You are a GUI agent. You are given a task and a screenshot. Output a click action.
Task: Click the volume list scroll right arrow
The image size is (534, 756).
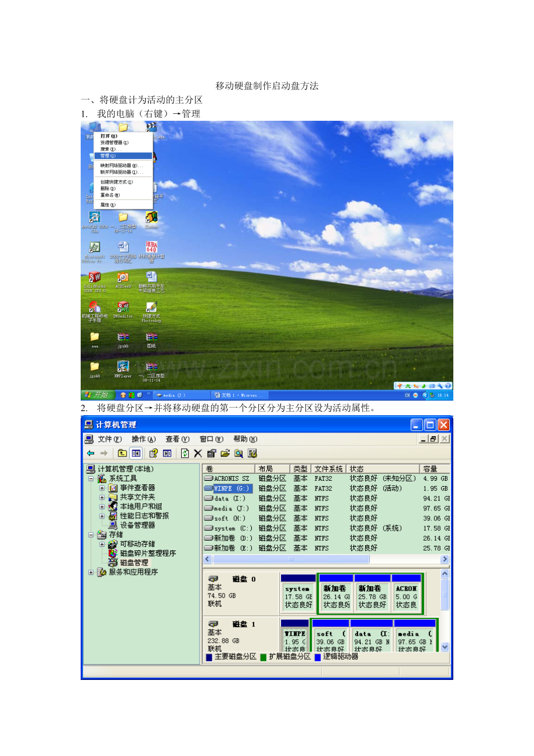(445, 559)
